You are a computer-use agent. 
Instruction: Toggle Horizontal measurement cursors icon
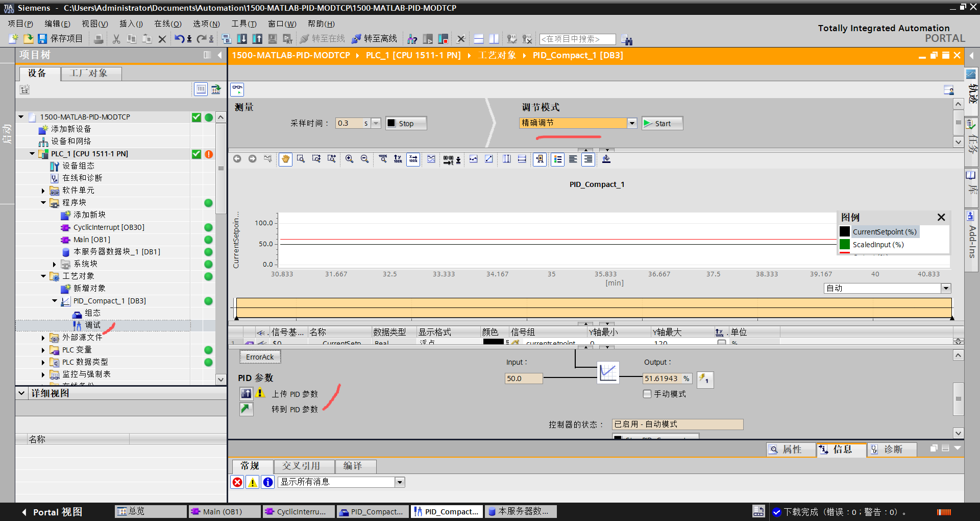tap(522, 159)
